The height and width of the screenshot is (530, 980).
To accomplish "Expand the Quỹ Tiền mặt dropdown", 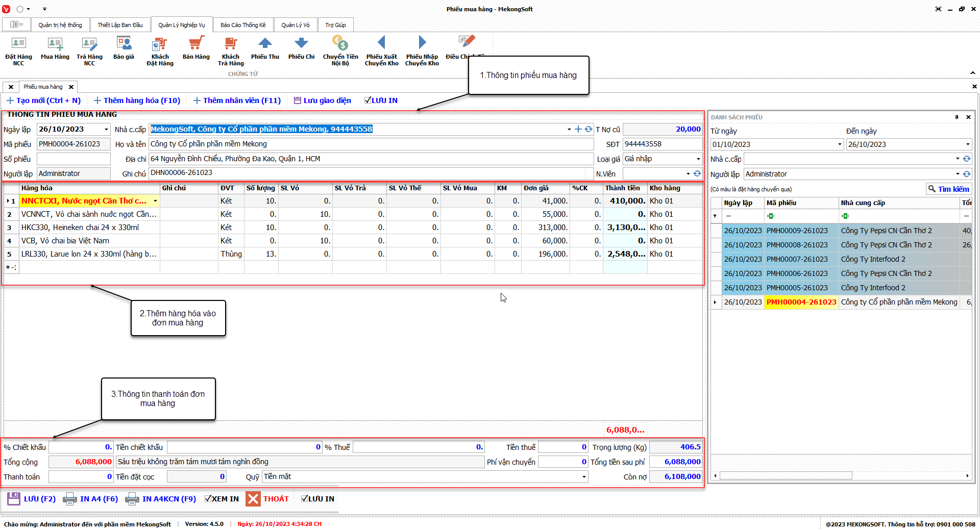I will tap(584, 477).
